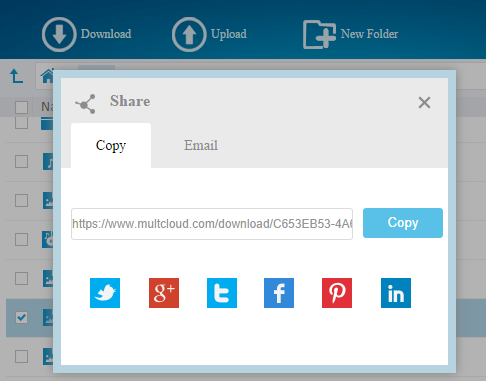Click the Upload text label
The image size is (486, 381).
[229, 34]
